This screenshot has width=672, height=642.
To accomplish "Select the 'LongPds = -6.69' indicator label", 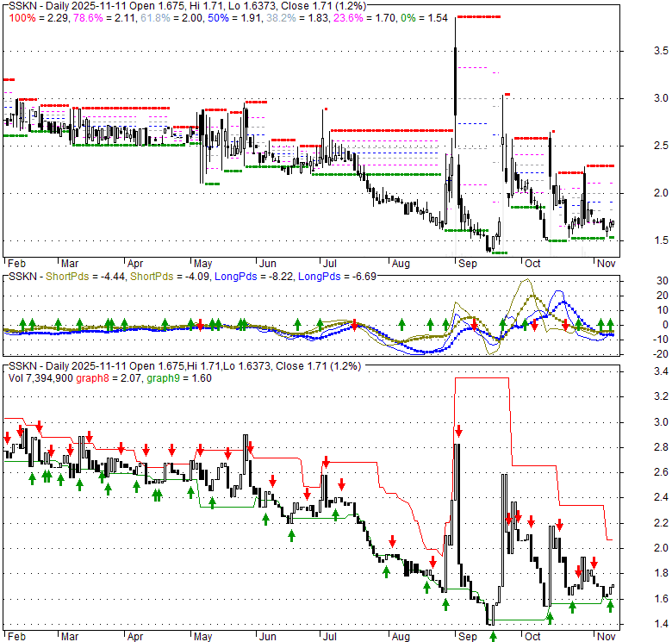I will (337, 277).
